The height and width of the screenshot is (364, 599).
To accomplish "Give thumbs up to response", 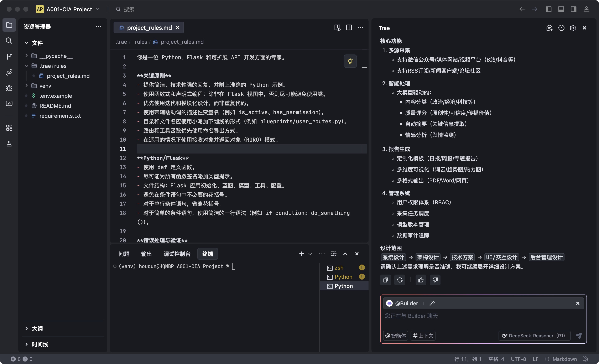I will pos(421,280).
